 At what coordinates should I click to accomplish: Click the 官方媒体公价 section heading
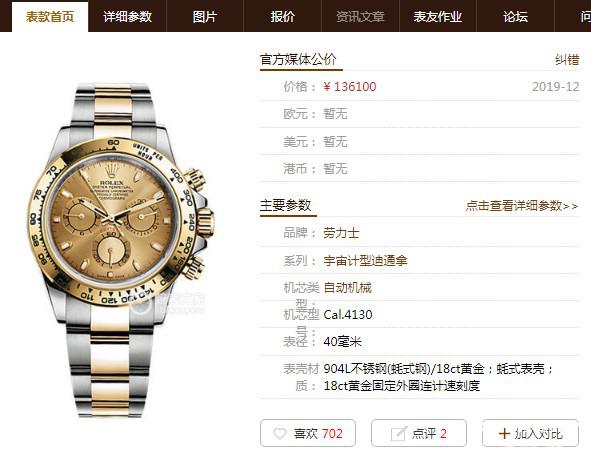pyautogui.click(x=298, y=60)
